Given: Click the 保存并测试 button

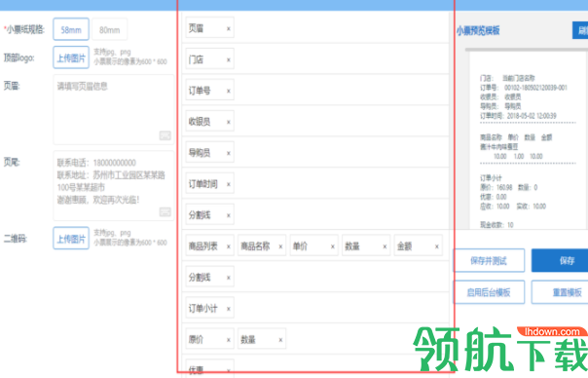Looking at the screenshot, I should pos(489,260).
